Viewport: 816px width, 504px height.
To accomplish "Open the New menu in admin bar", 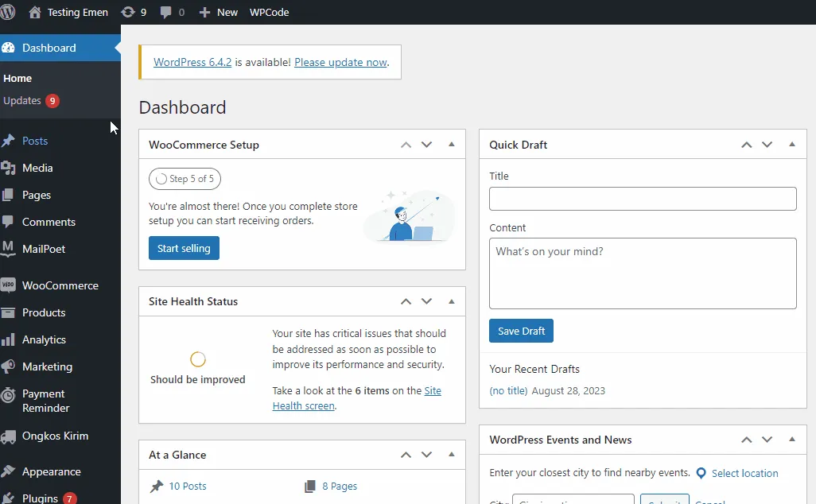I will pyautogui.click(x=218, y=12).
